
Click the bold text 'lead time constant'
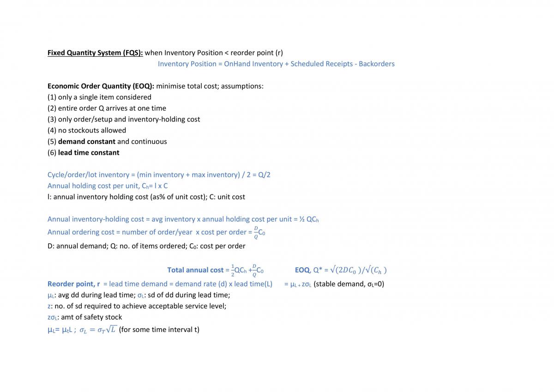(x=89, y=152)
